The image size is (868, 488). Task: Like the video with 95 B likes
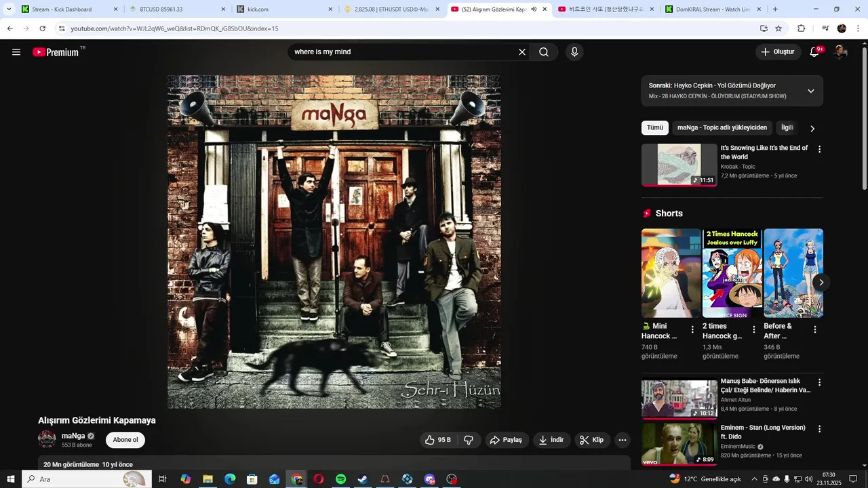click(438, 440)
